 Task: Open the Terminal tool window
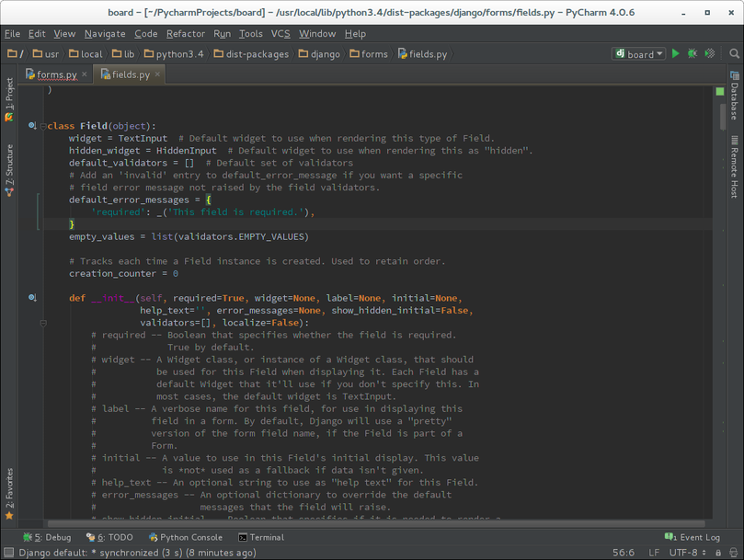[261, 537]
